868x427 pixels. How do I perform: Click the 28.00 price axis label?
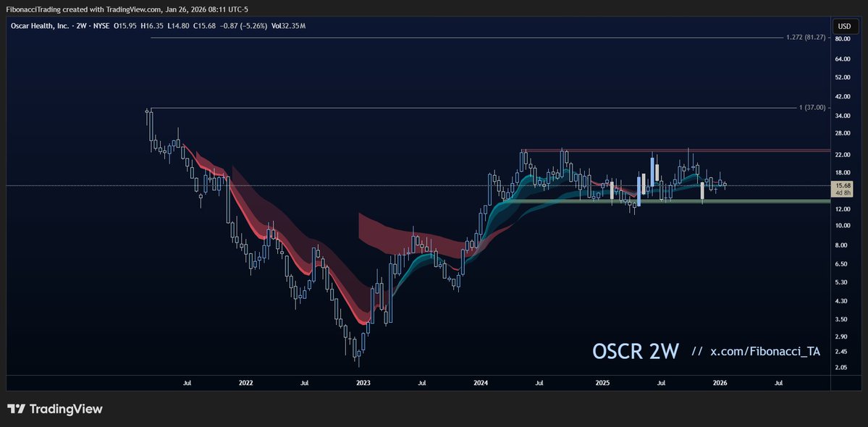pos(843,133)
